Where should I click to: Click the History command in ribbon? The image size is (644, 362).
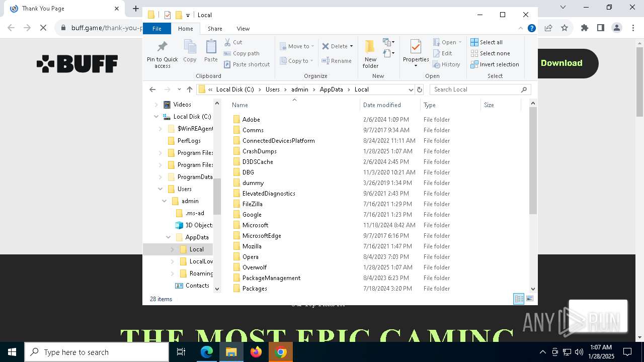click(446, 64)
